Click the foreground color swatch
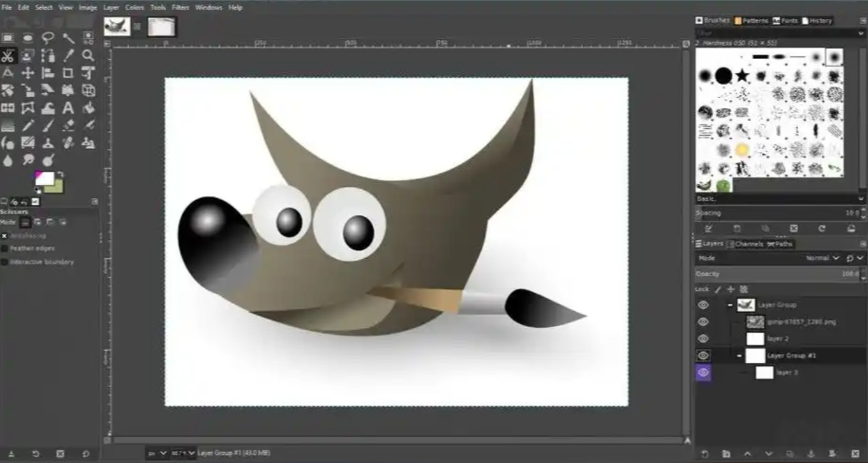Screen dimensions: 868x463 pyautogui.click(x=44, y=177)
